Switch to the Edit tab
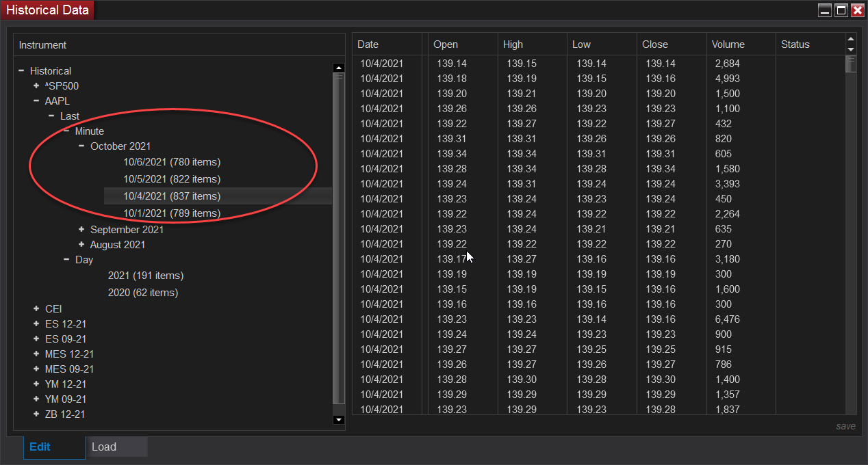Screen dimensions: 868x465 55,447
